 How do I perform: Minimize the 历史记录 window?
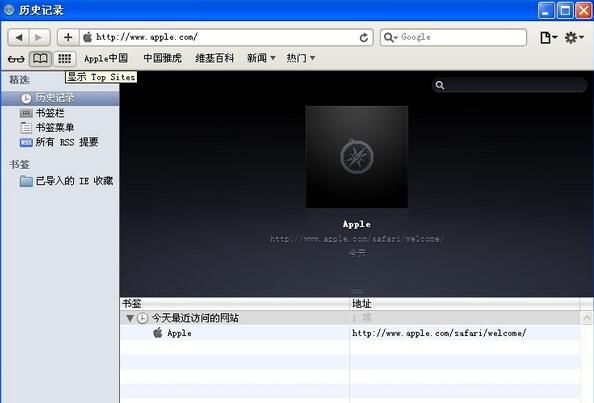tap(546, 10)
